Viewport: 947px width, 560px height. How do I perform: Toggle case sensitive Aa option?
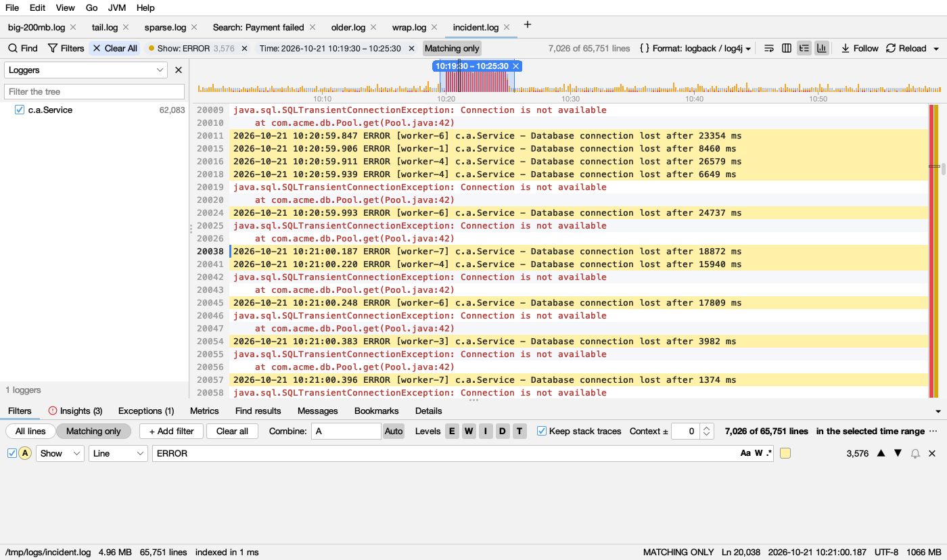coord(745,453)
